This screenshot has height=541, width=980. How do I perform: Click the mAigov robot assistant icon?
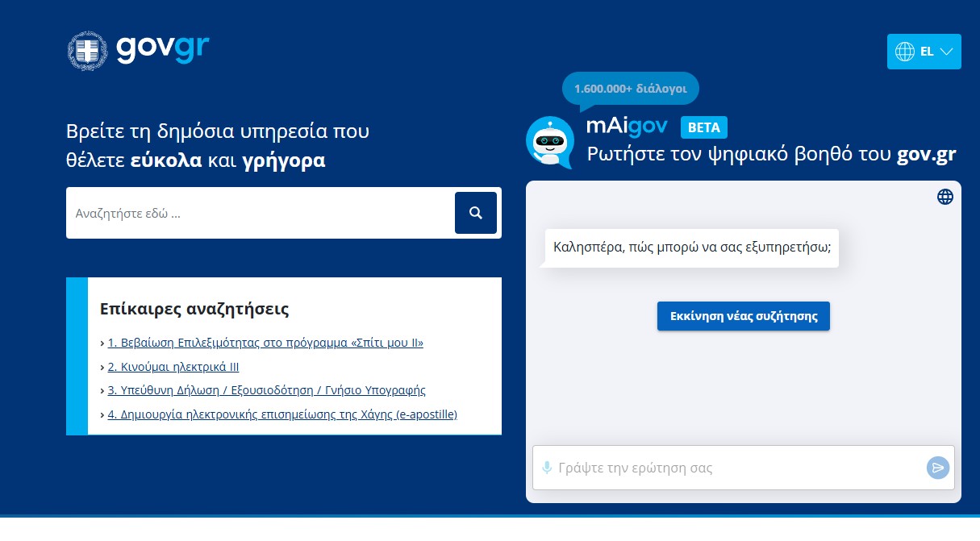(549, 142)
